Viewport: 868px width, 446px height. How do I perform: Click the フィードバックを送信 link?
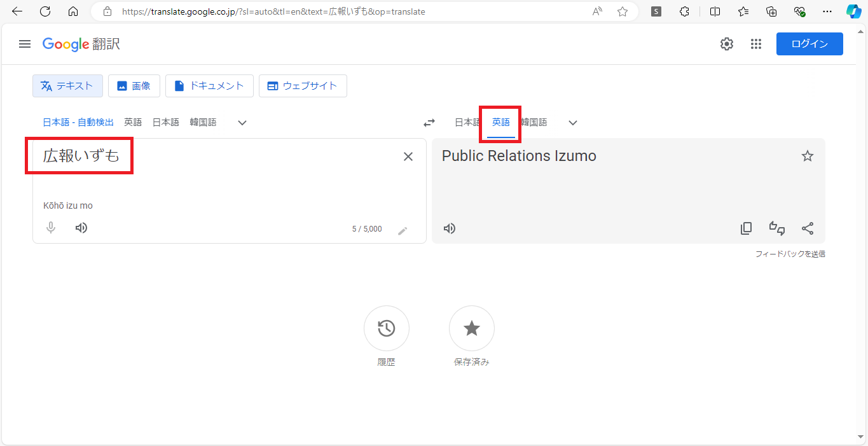(790, 254)
